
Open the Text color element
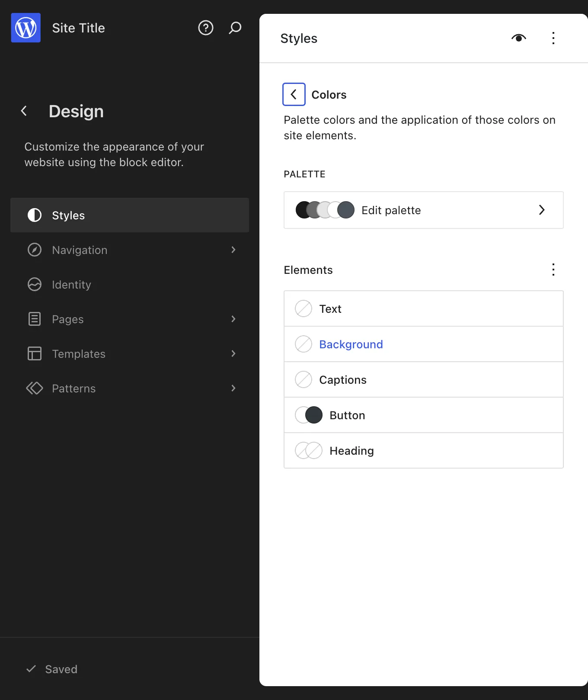424,308
